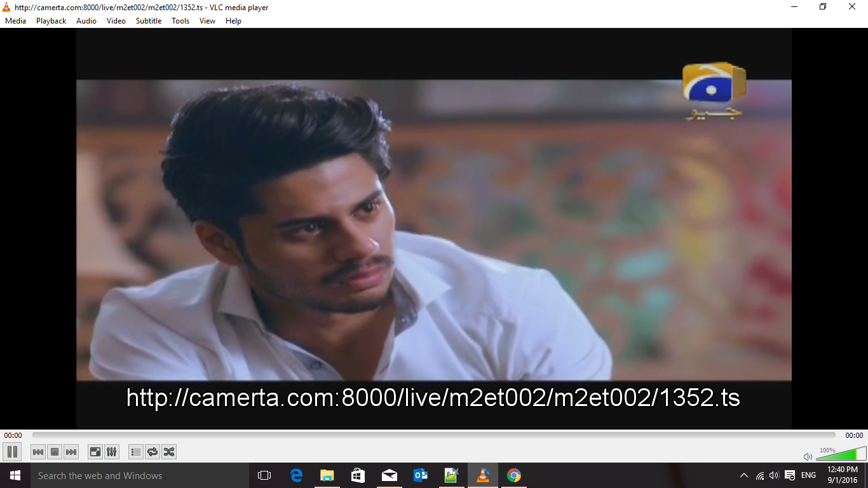The width and height of the screenshot is (868, 488).
Task: Open Wi-Fi network tray icon
Action: (760, 475)
